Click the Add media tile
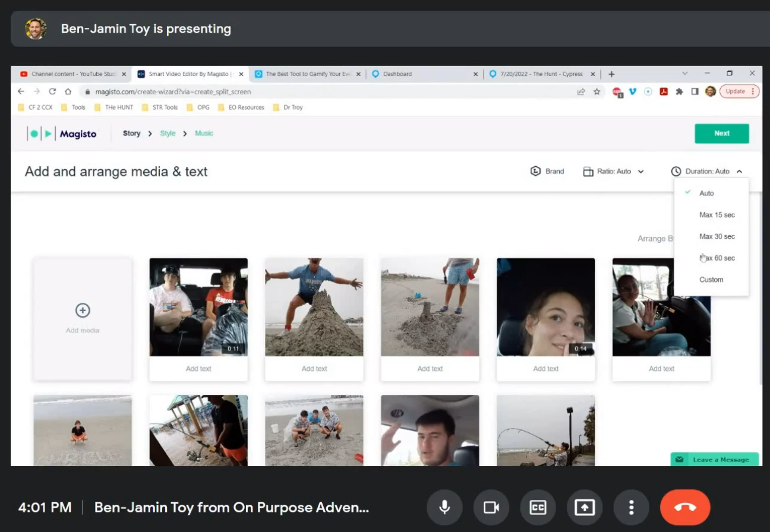 [x=83, y=319]
